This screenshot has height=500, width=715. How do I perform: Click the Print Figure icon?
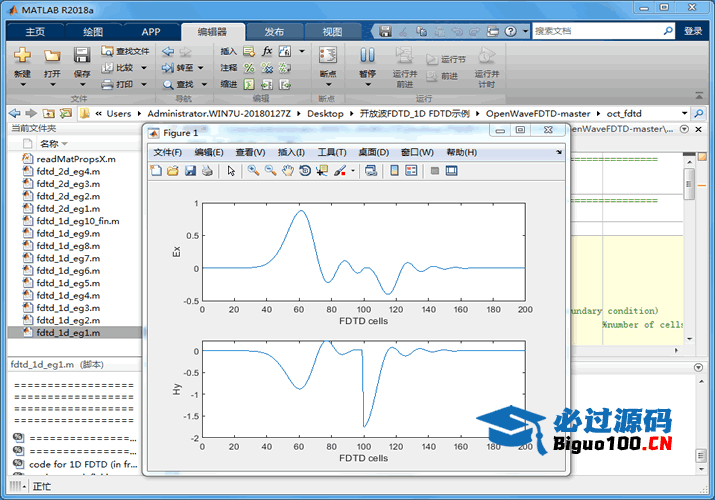pos(207,171)
